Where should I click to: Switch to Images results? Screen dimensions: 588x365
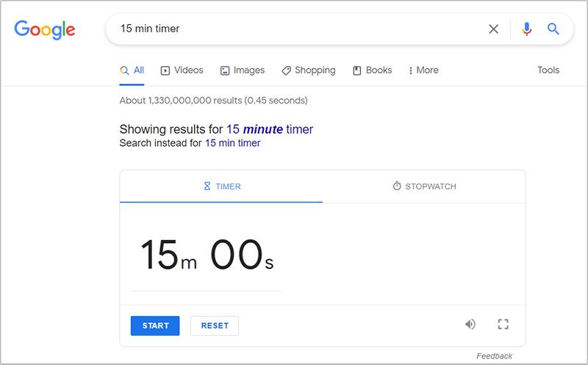tap(242, 71)
